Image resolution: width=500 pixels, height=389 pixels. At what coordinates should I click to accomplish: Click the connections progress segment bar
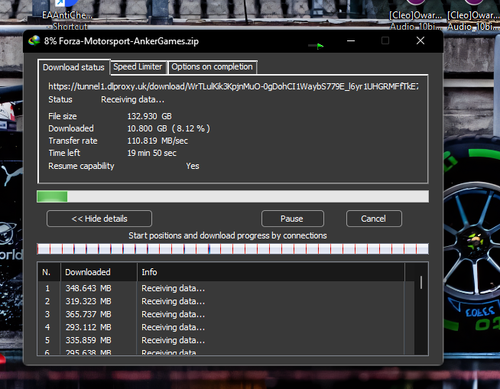pos(233,249)
